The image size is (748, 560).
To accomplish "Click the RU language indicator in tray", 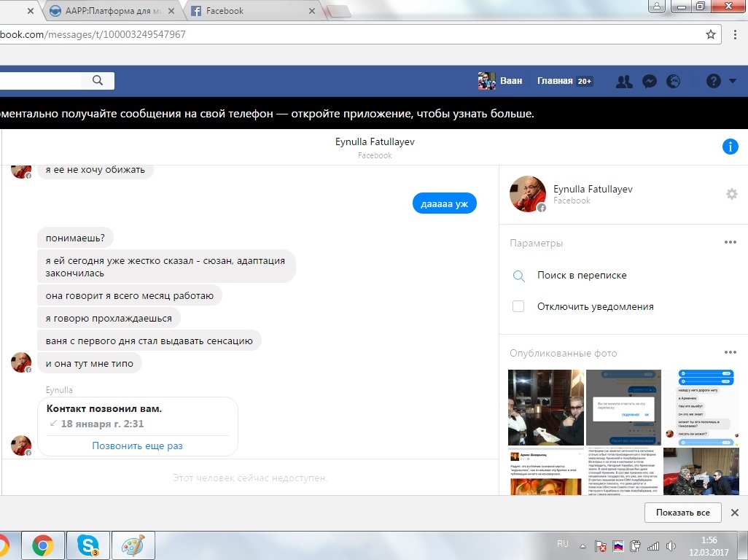I will [x=562, y=544].
